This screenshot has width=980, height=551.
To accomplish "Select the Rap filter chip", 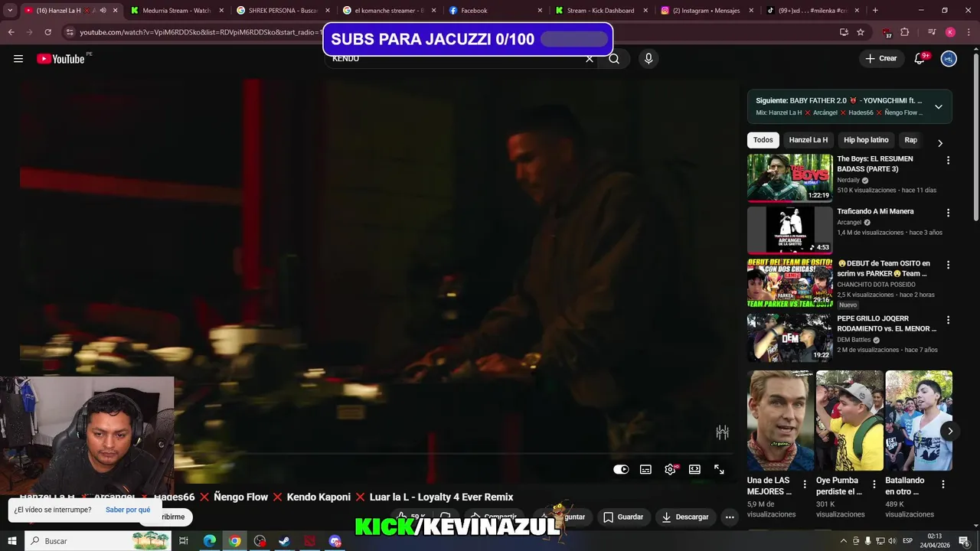I will pos(910,140).
